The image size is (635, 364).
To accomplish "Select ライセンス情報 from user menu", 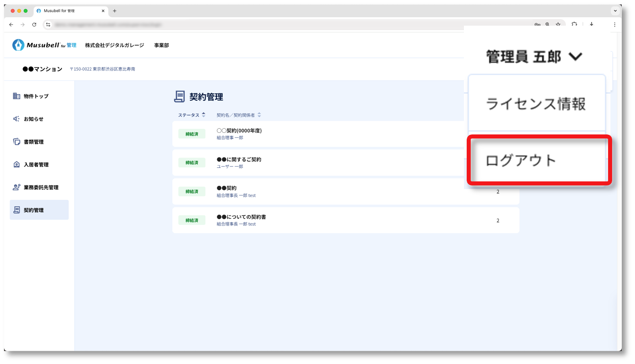I will (536, 104).
